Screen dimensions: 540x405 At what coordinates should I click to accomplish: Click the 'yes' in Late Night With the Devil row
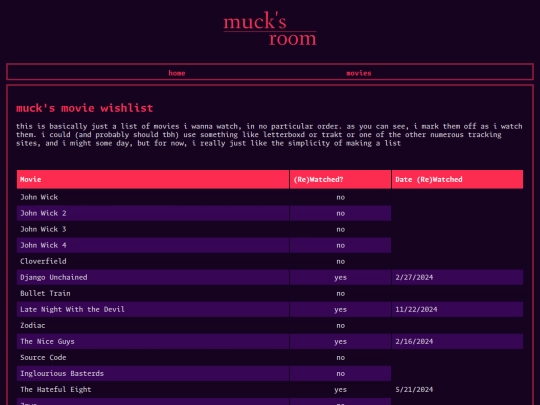(x=341, y=310)
